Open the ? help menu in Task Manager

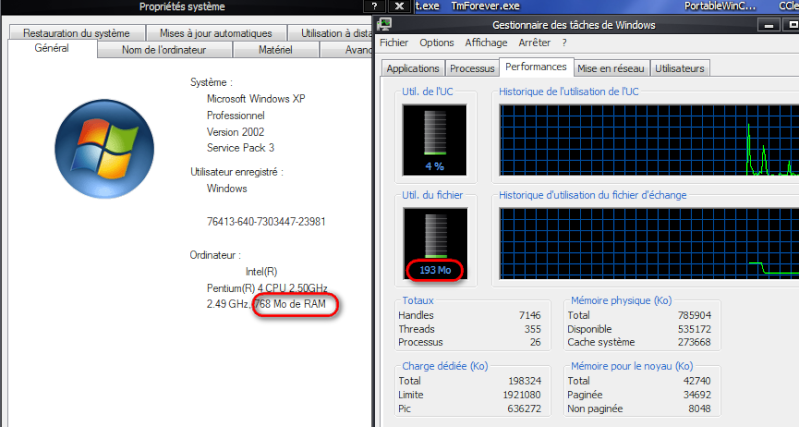[x=564, y=43]
